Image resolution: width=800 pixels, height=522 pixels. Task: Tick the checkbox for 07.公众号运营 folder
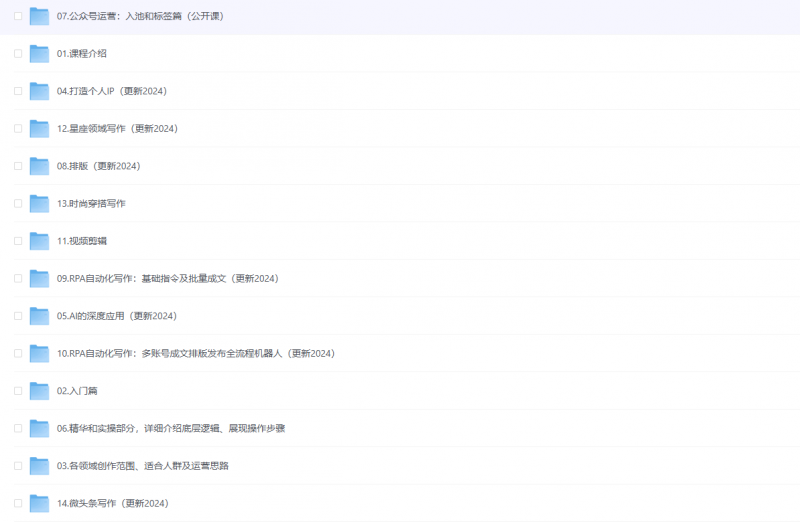click(x=18, y=16)
